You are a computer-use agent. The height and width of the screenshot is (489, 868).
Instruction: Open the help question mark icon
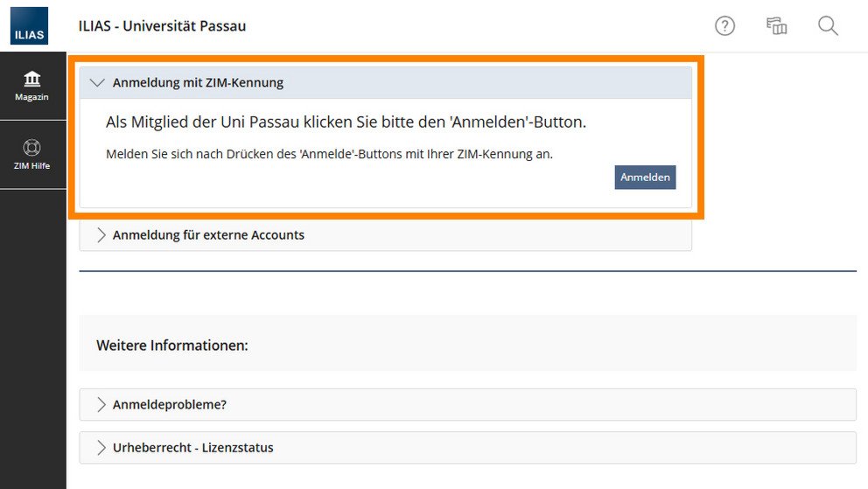tap(724, 26)
